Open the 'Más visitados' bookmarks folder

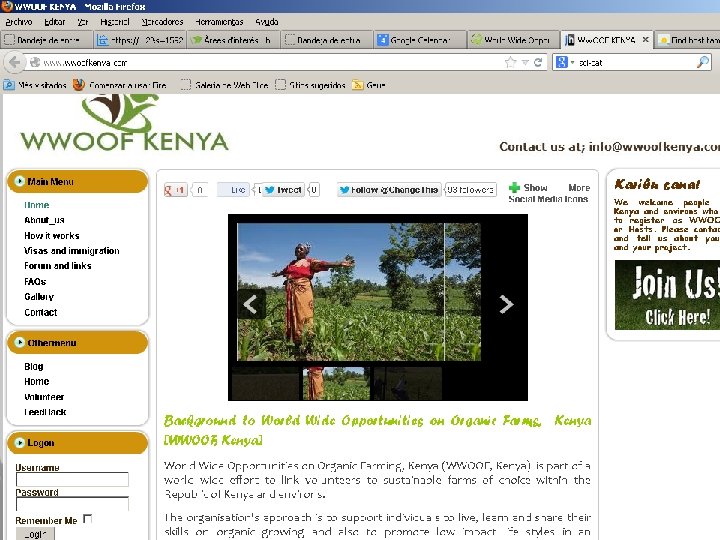click(35, 85)
